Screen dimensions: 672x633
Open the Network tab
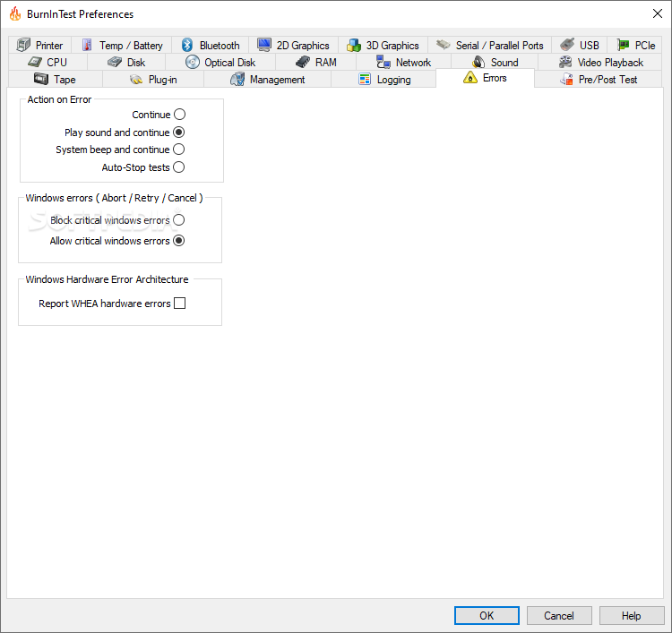tap(403, 62)
